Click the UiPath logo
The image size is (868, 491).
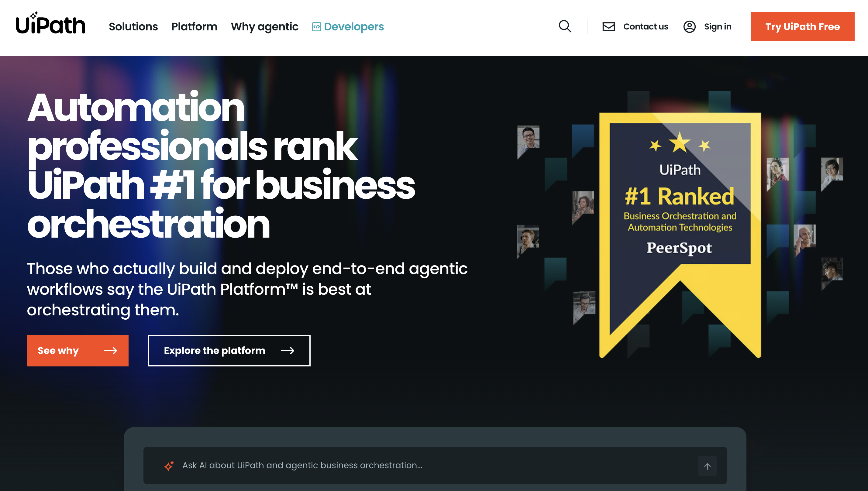(x=50, y=24)
